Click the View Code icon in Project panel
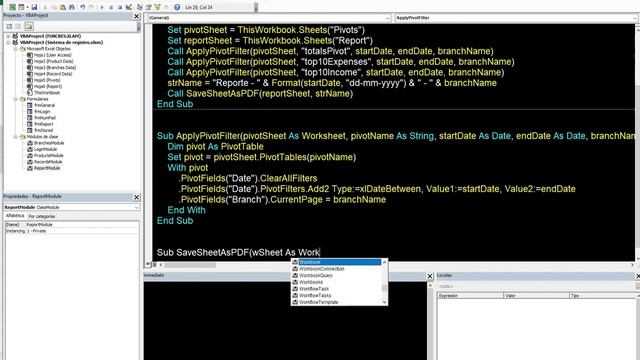 tap(9, 27)
